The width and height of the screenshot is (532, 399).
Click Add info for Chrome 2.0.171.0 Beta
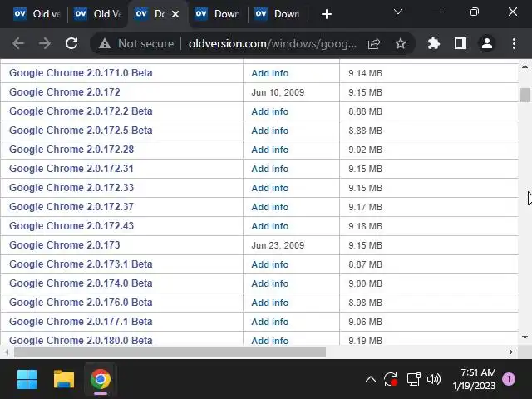(269, 73)
